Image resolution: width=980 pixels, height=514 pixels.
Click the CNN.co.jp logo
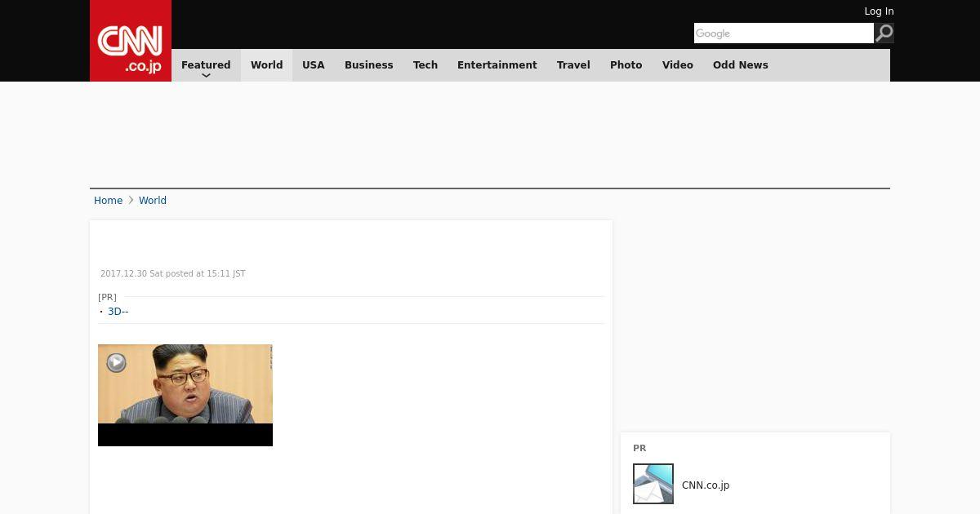pos(131,41)
